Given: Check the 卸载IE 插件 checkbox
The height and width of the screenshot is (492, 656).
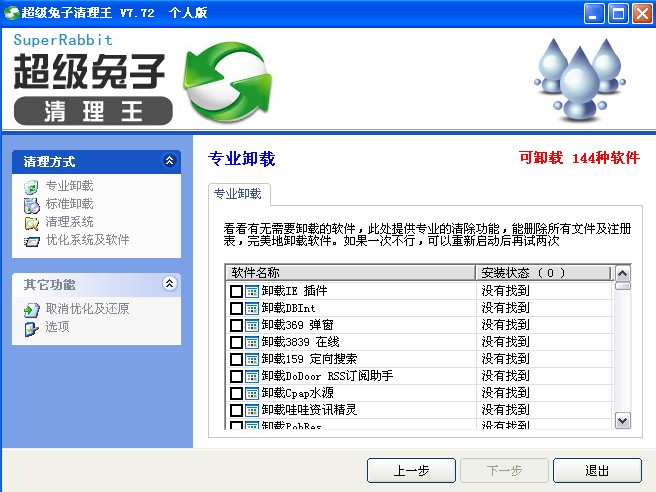Looking at the screenshot, I should (x=236, y=291).
